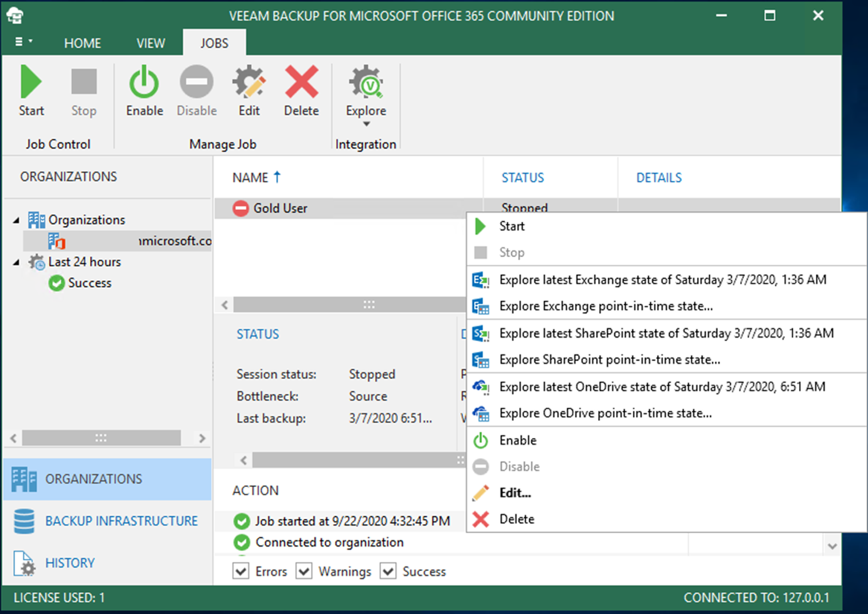Click left arrow of status panel scrollbar
The height and width of the screenshot is (614, 868).
tap(244, 460)
